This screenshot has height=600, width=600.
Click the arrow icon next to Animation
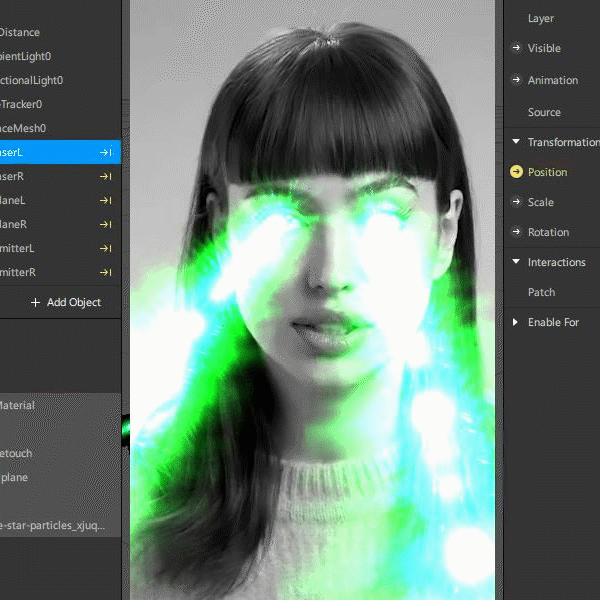tap(516, 80)
